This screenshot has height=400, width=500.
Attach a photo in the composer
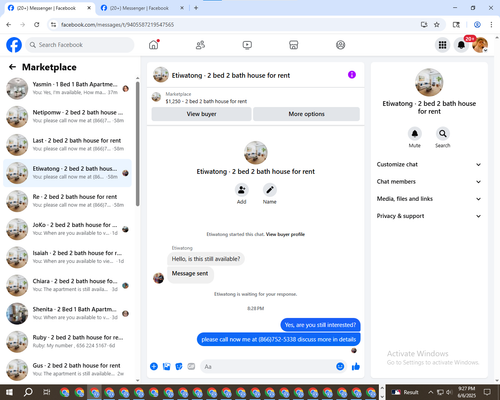(x=166, y=367)
